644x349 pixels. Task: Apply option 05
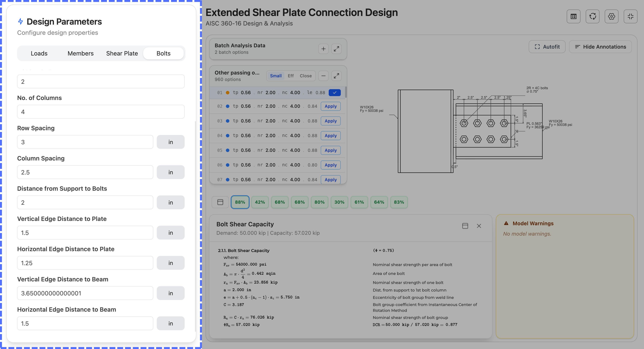[x=330, y=150]
